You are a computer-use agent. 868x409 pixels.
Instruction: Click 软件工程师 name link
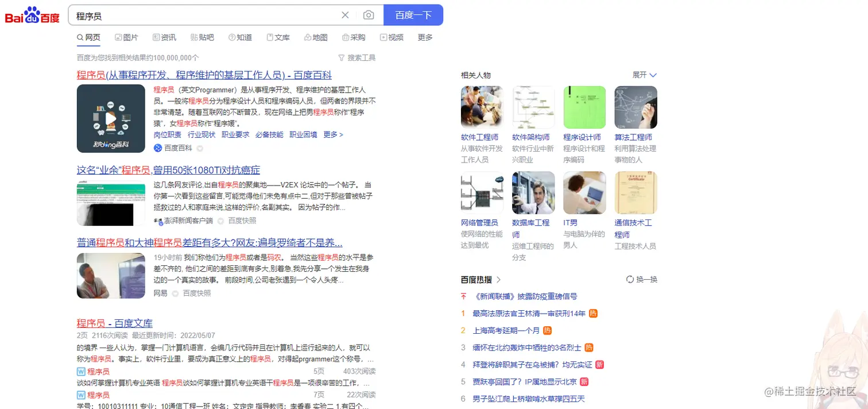(x=479, y=137)
